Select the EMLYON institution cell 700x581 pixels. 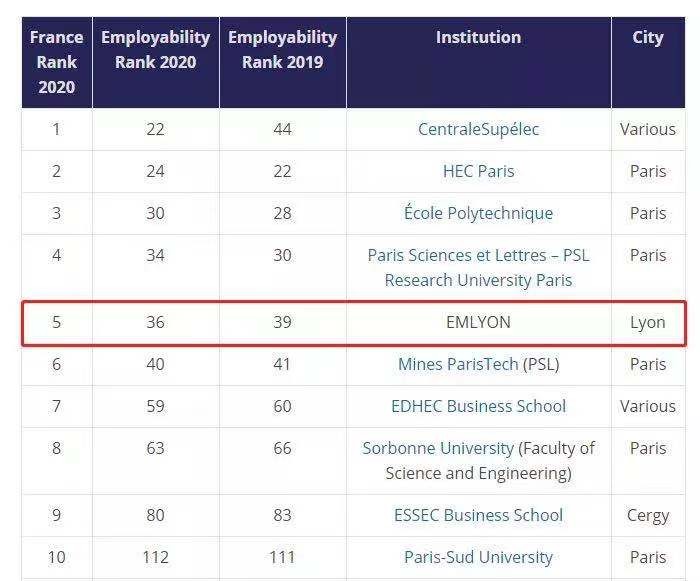coord(478,322)
